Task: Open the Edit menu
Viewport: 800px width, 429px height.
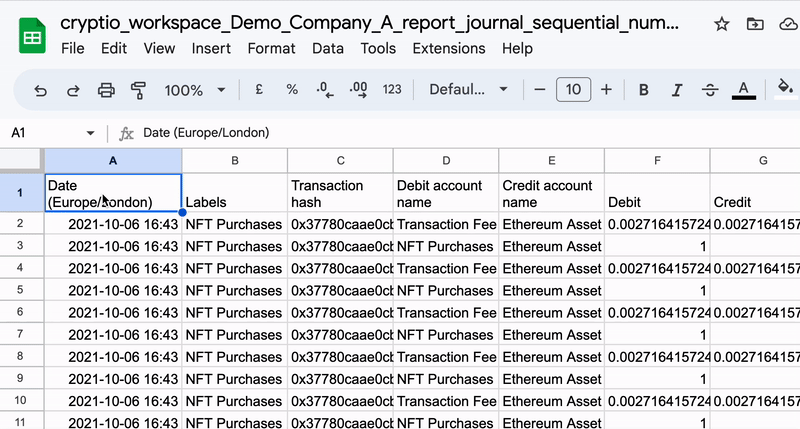Action: click(114, 48)
